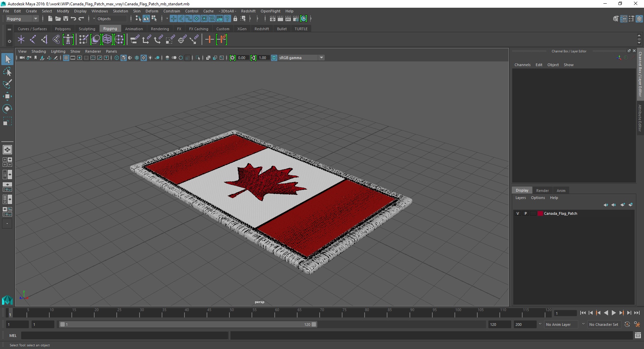Open the viewport Shading menu
Viewport: 644px width, 349px height.
[x=39, y=51]
